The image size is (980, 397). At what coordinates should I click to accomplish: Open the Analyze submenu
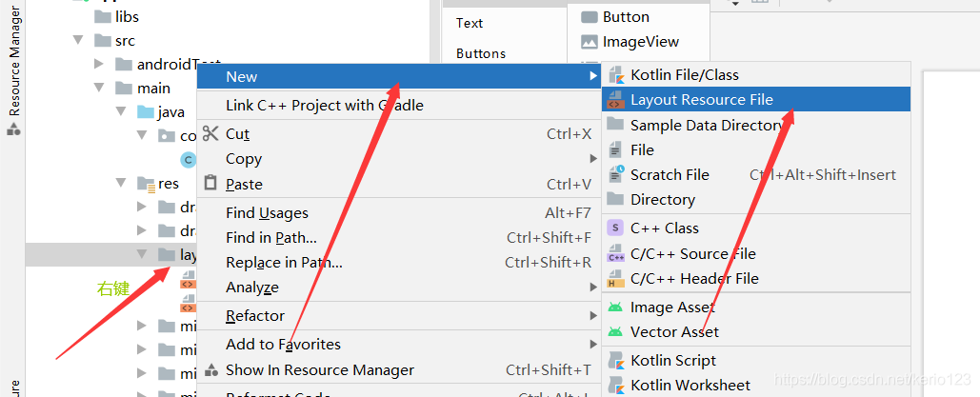click(399, 288)
